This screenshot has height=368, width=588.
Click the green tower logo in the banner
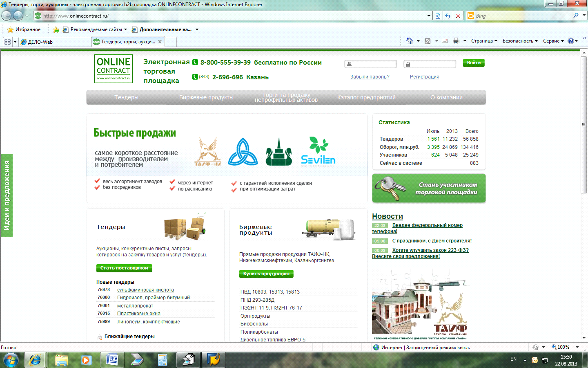279,151
